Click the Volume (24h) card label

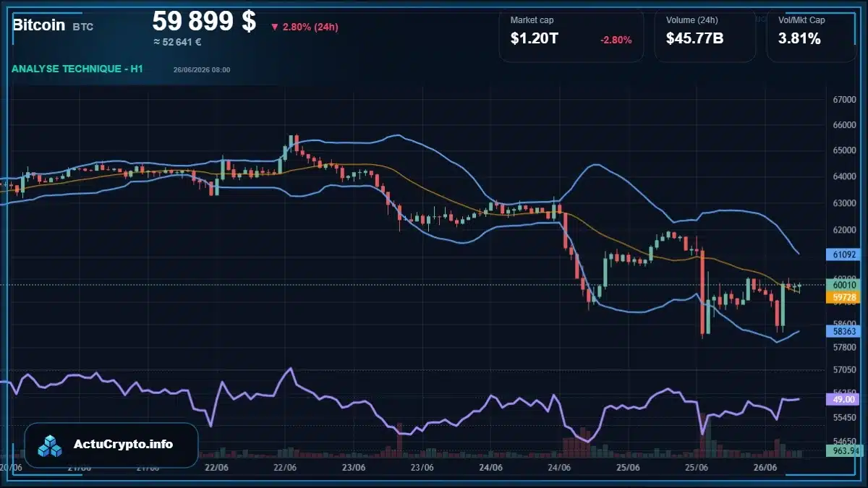[692, 20]
